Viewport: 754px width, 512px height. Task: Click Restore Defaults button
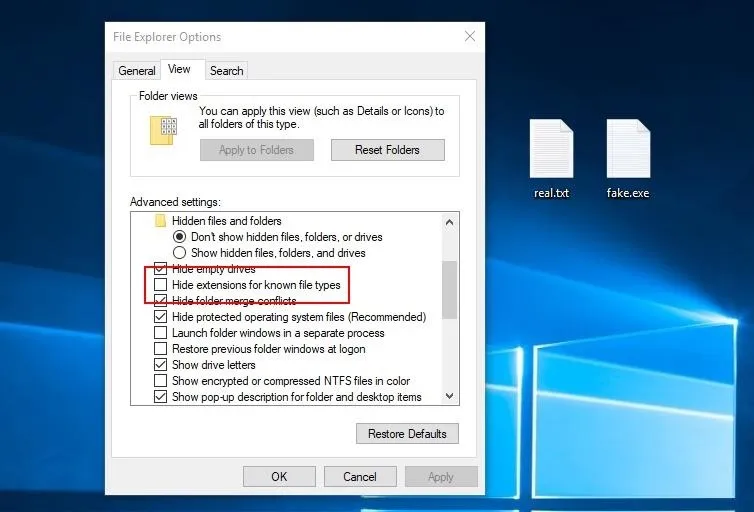click(407, 434)
